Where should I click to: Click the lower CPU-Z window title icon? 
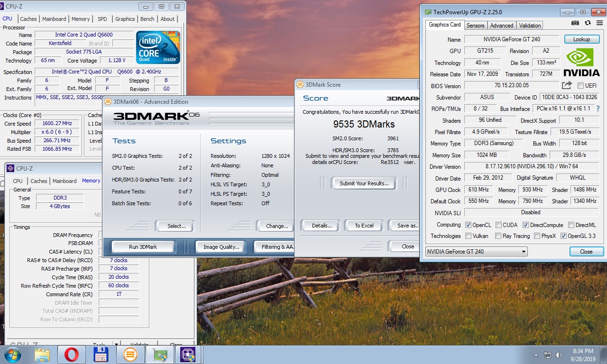pos(11,168)
